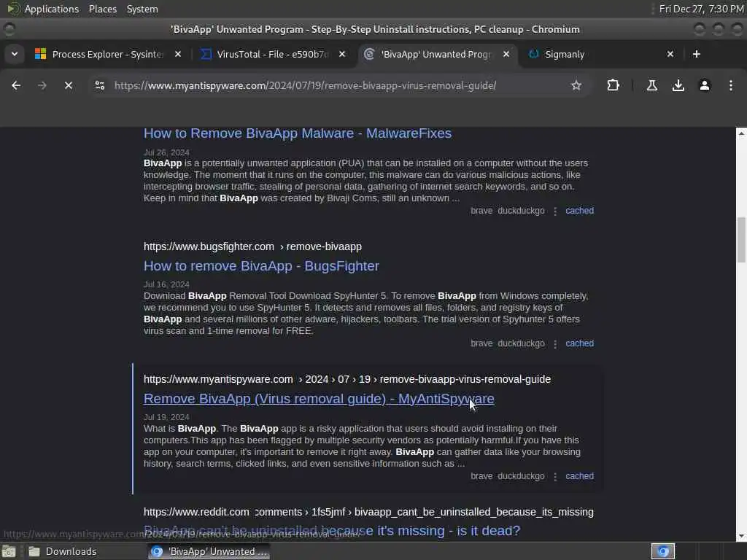The width and height of the screenshot is (747, 560).
Task: Click https://www.bugsfighter.com result URL
Action: 209,246
